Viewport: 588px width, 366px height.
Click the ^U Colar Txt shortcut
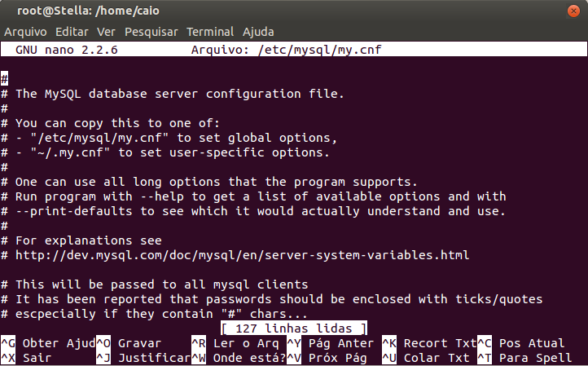pos(426,358)
